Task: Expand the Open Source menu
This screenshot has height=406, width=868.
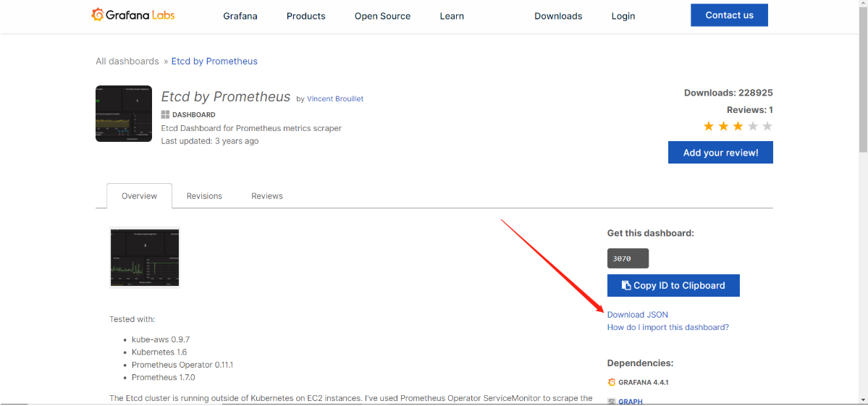Action: tap(382, 16)
